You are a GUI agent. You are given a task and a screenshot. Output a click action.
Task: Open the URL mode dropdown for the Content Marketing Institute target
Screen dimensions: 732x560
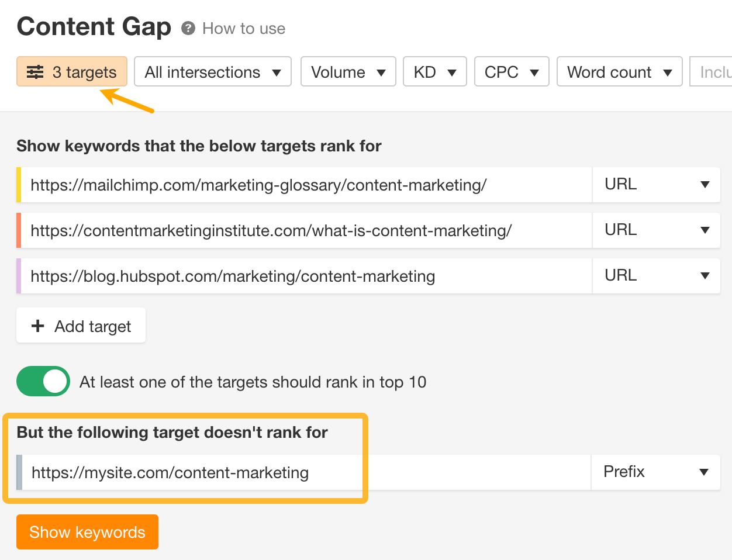click(656, 230)
